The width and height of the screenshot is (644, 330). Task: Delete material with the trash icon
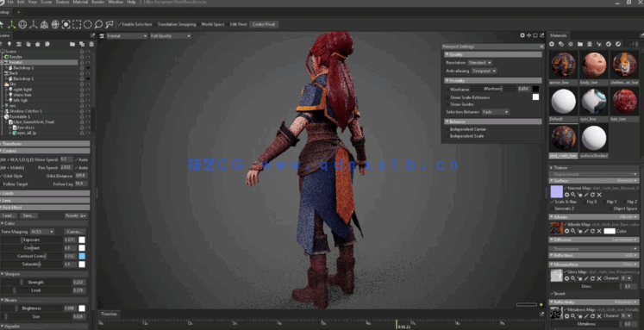pyautogui.click(x=590, y=44)
